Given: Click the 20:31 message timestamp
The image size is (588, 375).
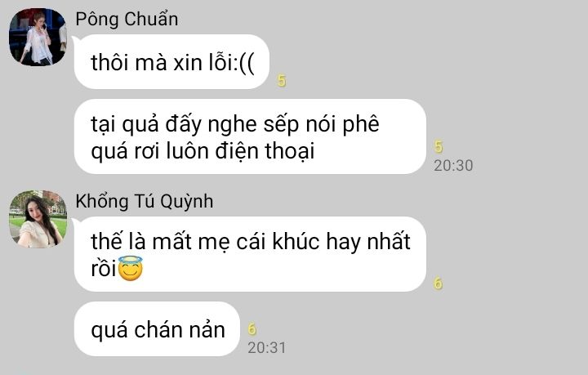Looking at the screenshot, I should click(266, 347).
